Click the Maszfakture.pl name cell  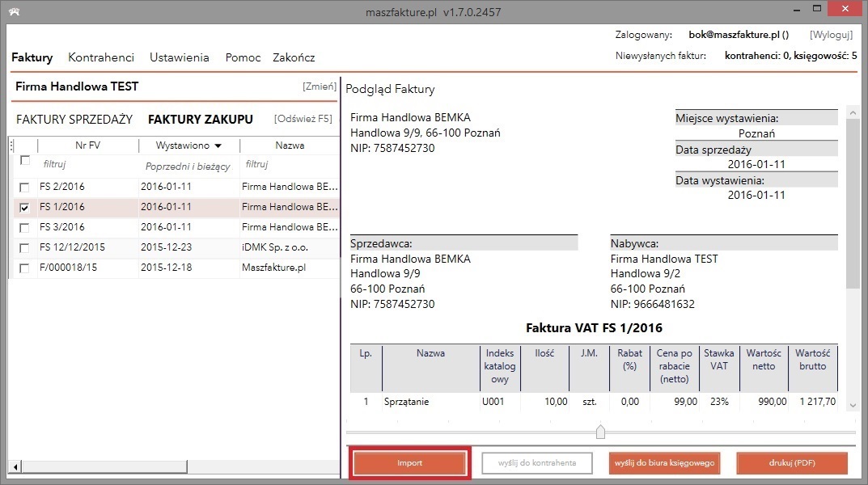click(273, 268)
